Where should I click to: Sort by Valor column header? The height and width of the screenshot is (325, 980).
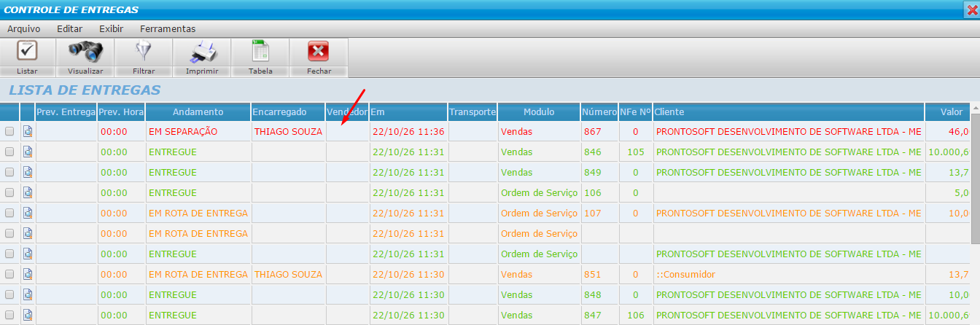947,112
